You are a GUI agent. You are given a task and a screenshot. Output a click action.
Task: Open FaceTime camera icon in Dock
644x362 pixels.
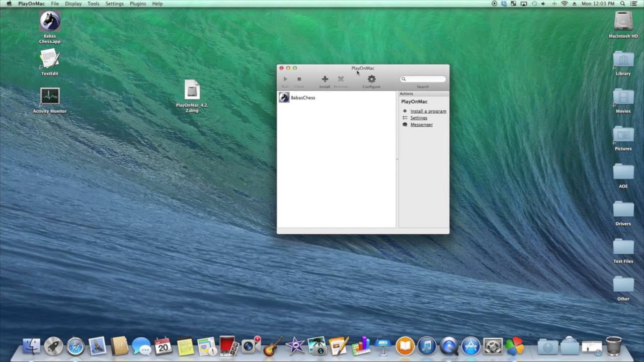(x=250, y=346)
